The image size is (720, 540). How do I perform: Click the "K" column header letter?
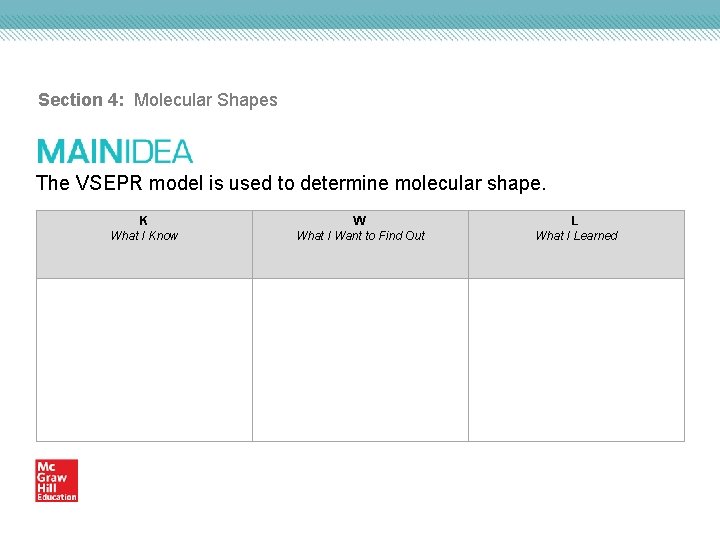pos(144,221)
